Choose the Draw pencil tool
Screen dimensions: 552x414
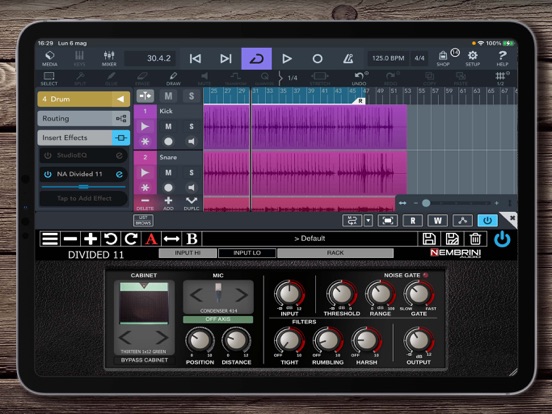pos(173,79)
